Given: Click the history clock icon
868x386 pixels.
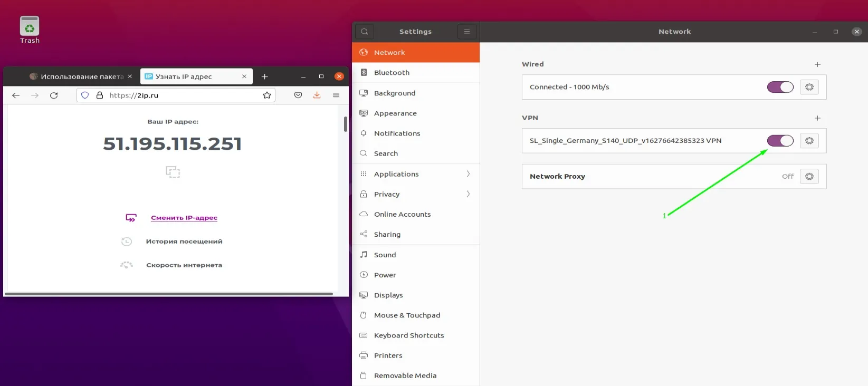Looking at the screenshot, I should coord(127,242).
